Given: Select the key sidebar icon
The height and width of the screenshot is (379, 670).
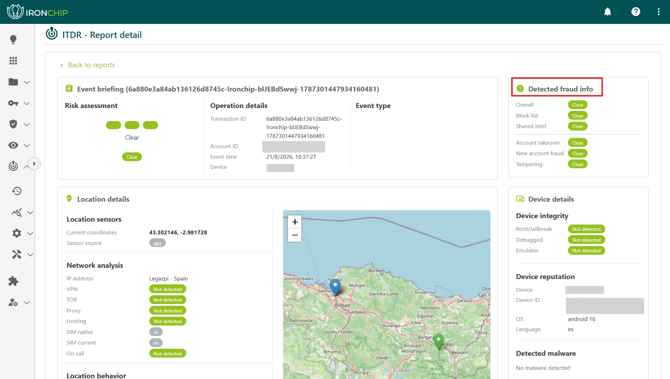Looking at the screenshot, I should point(13,103).
